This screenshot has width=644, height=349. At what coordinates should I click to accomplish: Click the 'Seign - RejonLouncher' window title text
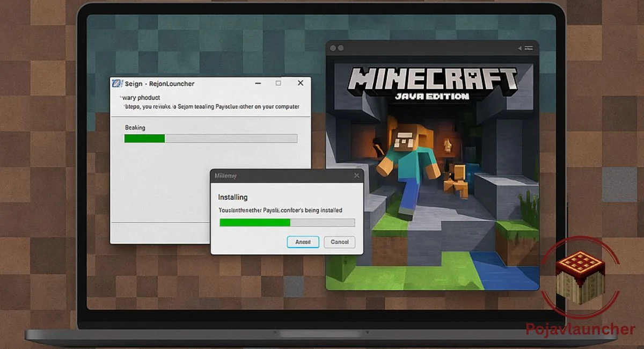tap(159, 84)
